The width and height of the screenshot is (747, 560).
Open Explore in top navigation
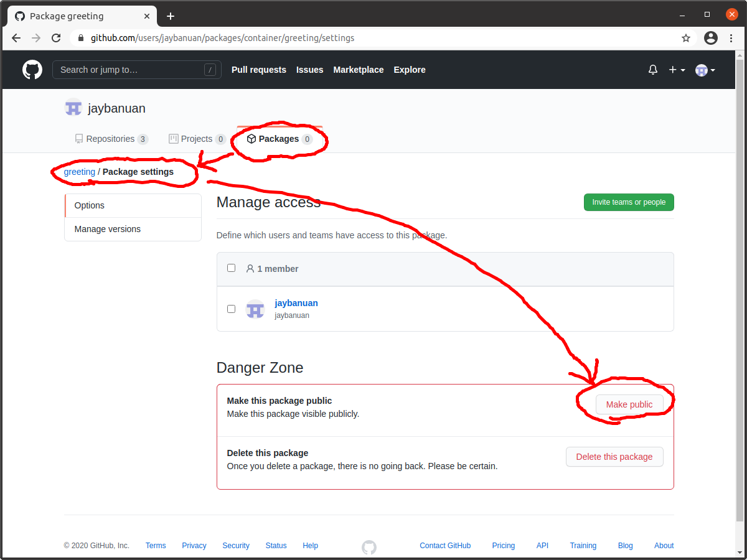coord(410,70)
